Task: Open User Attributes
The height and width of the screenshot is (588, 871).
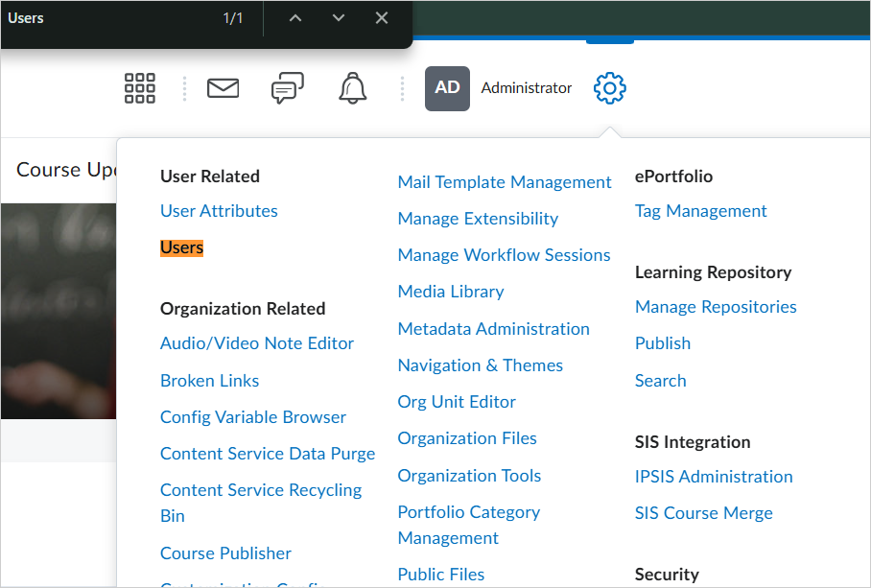Action: tap(219, 210)
